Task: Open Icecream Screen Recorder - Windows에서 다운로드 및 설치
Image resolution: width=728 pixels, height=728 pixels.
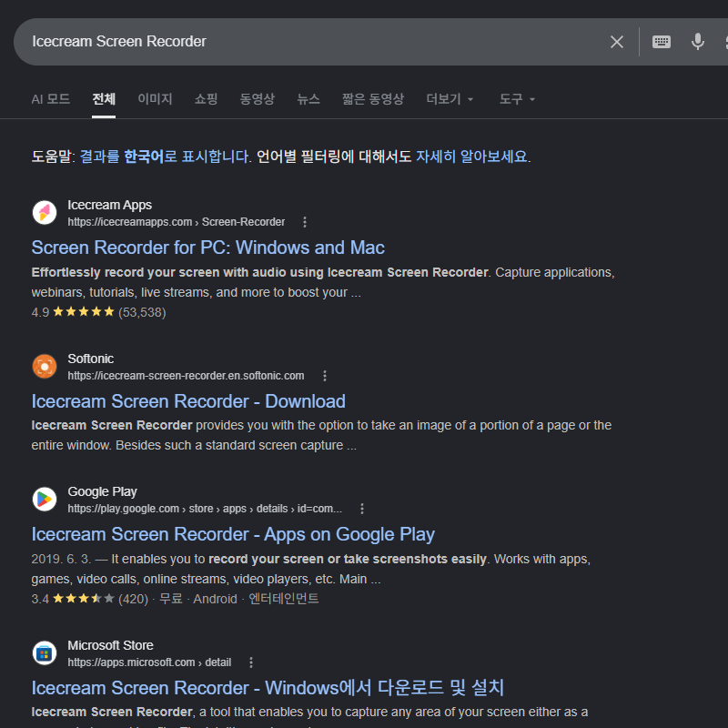Action: pyautogui.click(x=268, y=688)
